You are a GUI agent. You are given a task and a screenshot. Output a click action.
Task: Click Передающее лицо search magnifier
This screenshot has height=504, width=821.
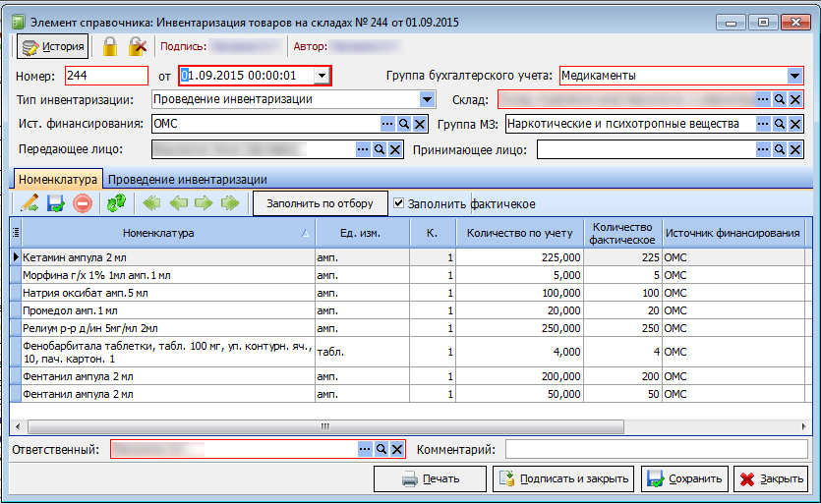click(380, 149)
